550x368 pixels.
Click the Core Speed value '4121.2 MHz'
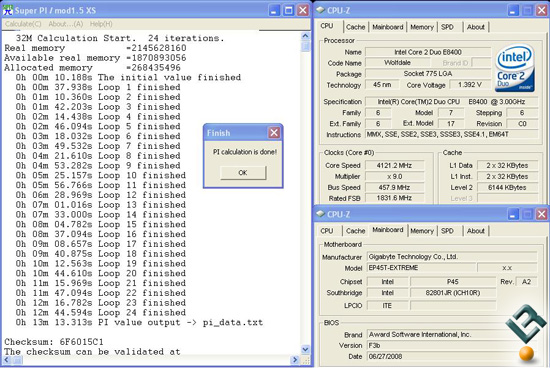click(x=395, y=165)
